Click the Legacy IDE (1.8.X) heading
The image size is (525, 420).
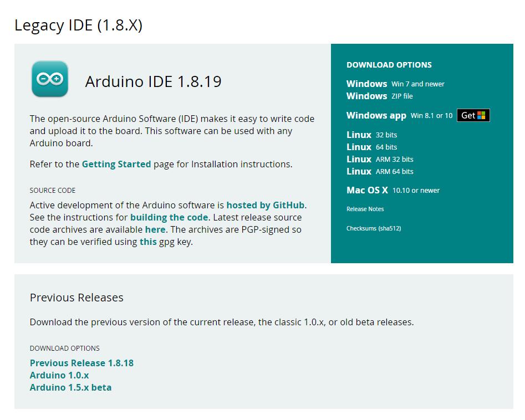click(x=78, y=25)
